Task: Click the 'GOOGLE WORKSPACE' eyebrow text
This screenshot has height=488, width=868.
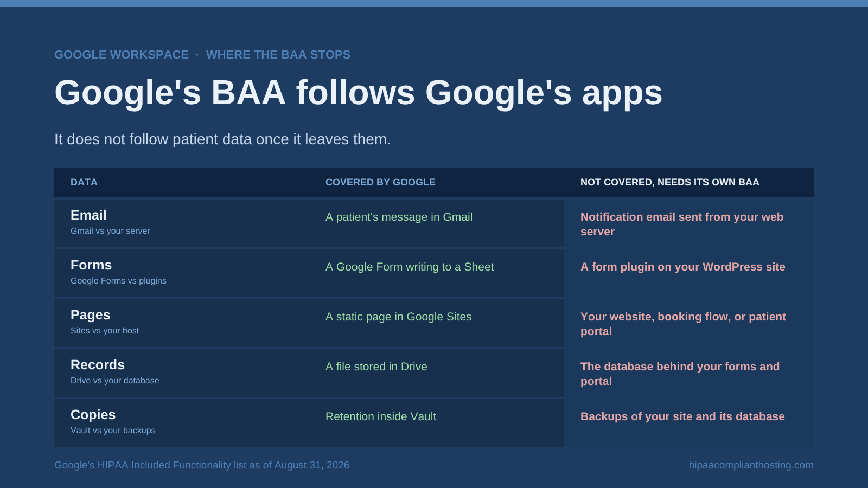Action: click(122, 55)
